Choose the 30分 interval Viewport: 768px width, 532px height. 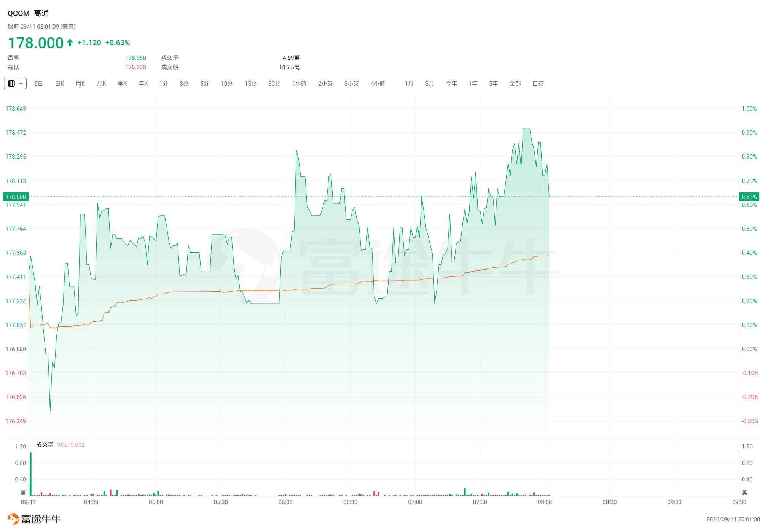tap(274, 83)
